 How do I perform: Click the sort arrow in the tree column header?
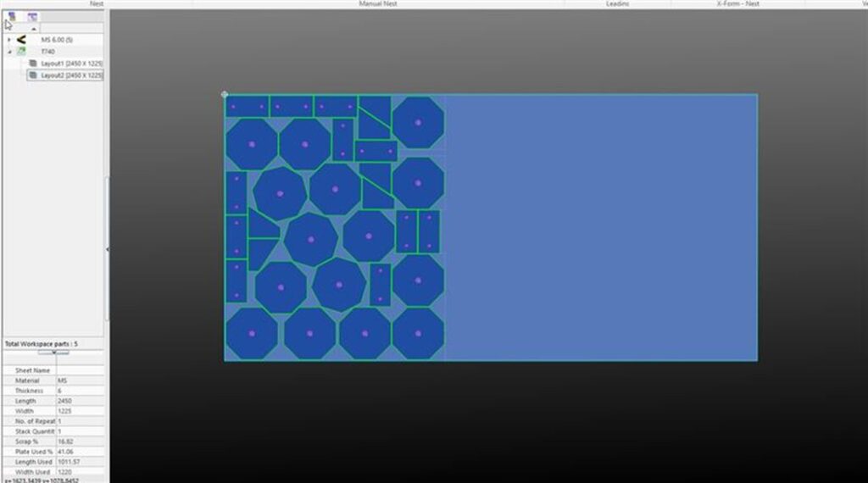coord(34,29)
